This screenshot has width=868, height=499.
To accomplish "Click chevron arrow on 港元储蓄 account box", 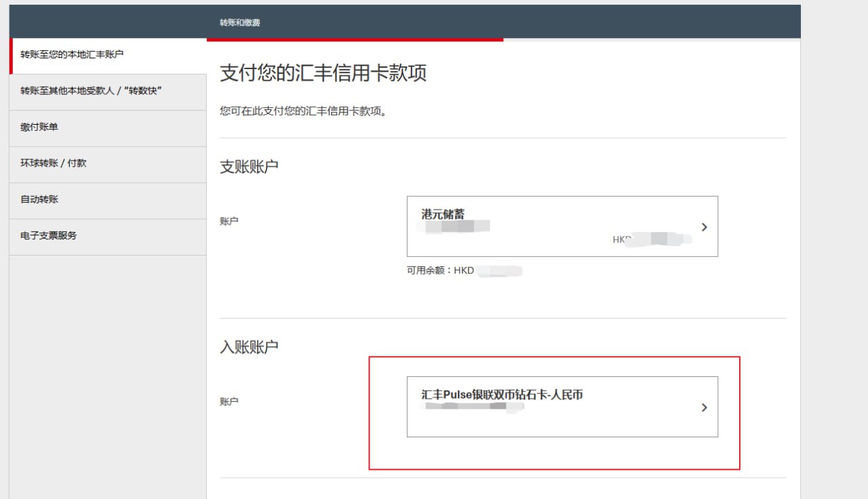I will coord(704,227).
